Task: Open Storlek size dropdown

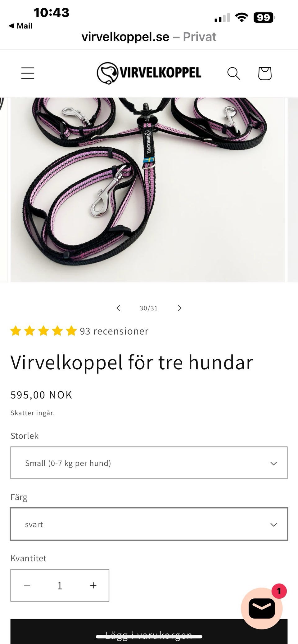Action: [x=149, y=463]
